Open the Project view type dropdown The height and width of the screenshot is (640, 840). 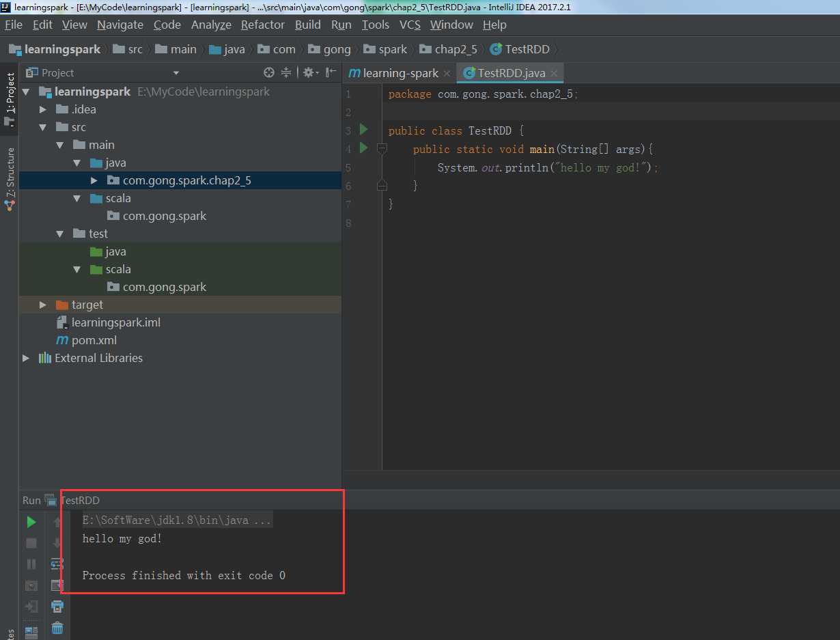point(176,73)
